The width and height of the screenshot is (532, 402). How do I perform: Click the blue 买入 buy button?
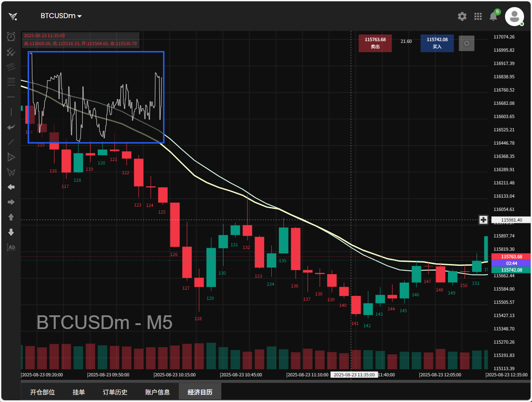click(437, 43)
